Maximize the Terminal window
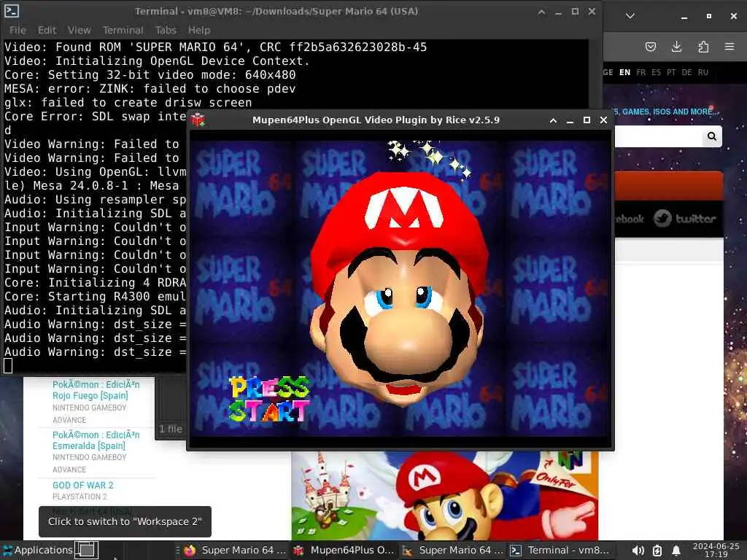The height and width of the screenshot is (560, 747). [x=575, y=12]
